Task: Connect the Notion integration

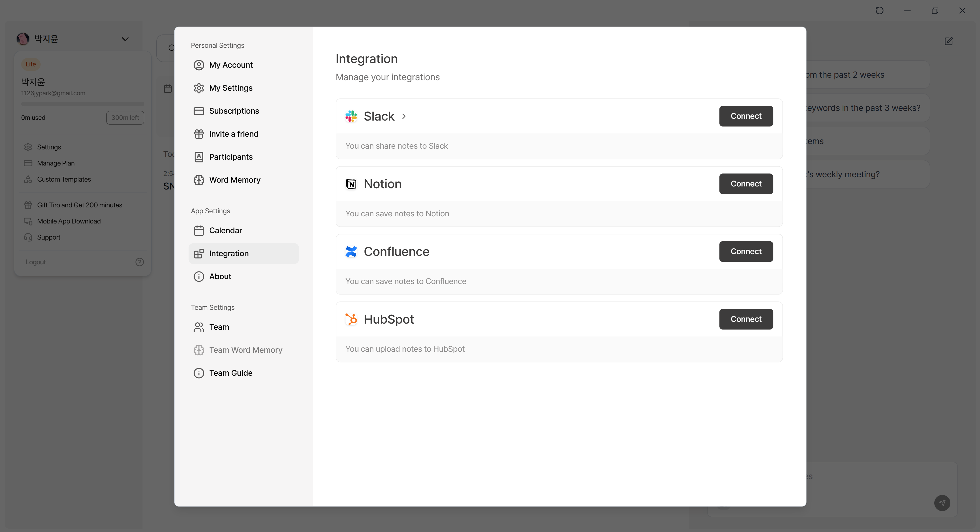Action: pos(746,184)
